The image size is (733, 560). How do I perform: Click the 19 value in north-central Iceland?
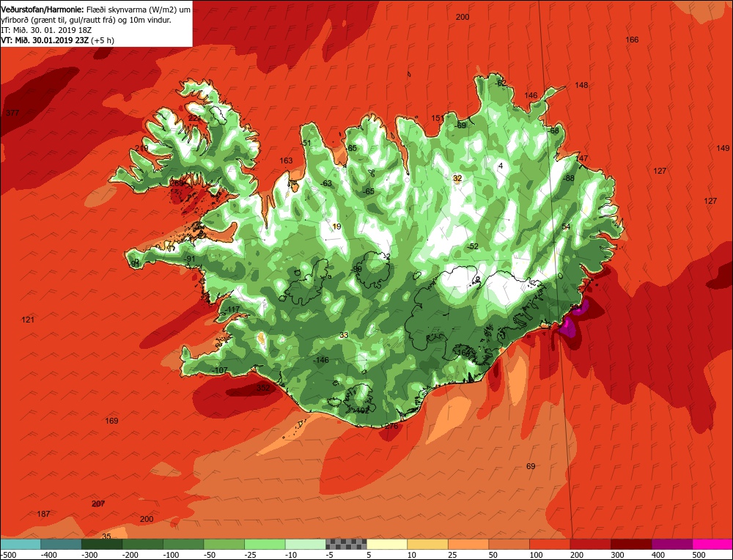coord(336,226)
